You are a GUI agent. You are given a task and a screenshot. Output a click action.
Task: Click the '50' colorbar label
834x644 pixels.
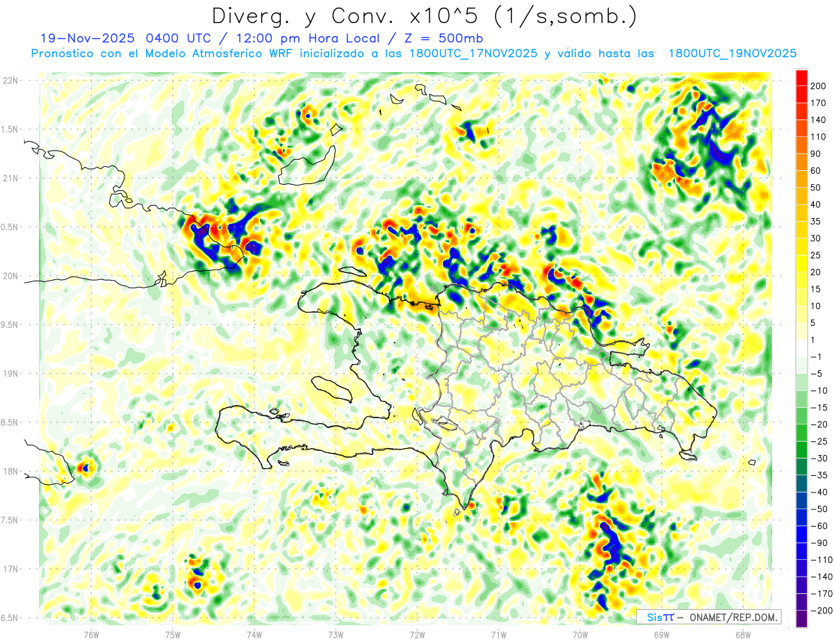click(x=816, y=188)
